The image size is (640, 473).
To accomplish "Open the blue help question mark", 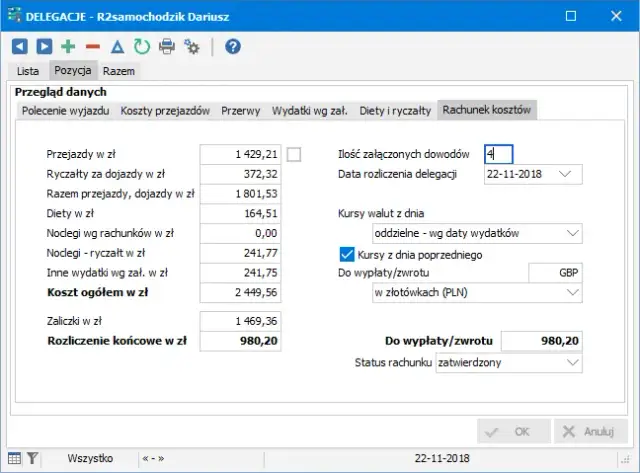I will [x=233, y=46].
